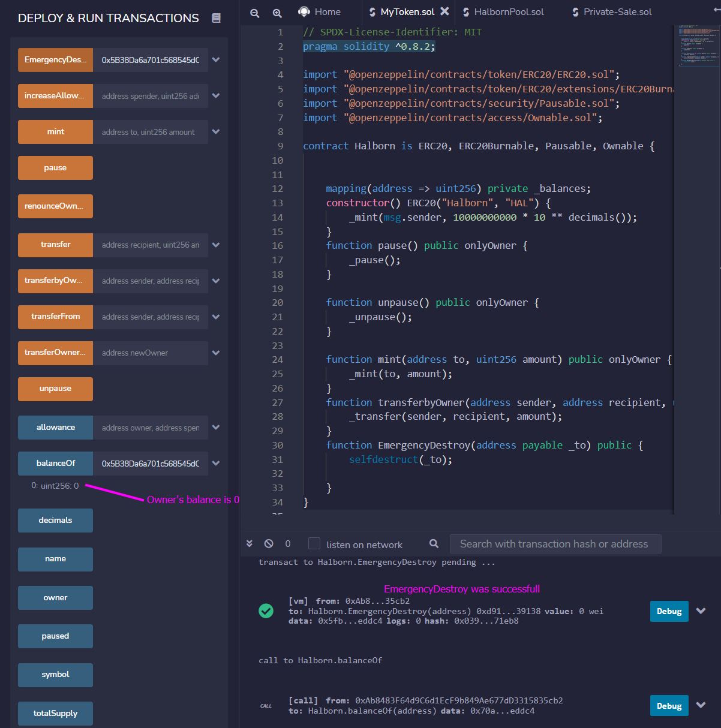Click the documentation book icon beside panel title
This screenshot has height=728, width=721.
[216, 18]
